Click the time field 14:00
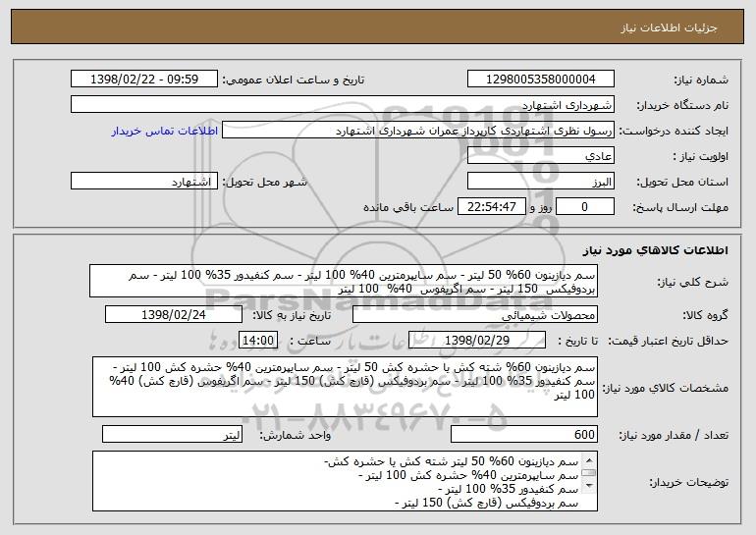This screenshot has height=535, width=756. click(x=258, y=341)
